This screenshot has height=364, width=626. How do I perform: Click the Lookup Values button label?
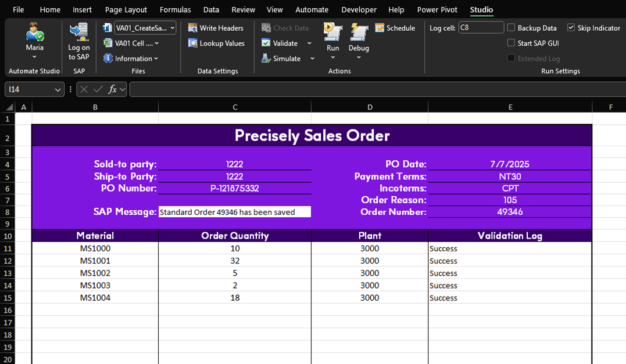click(x=222, y=43)
